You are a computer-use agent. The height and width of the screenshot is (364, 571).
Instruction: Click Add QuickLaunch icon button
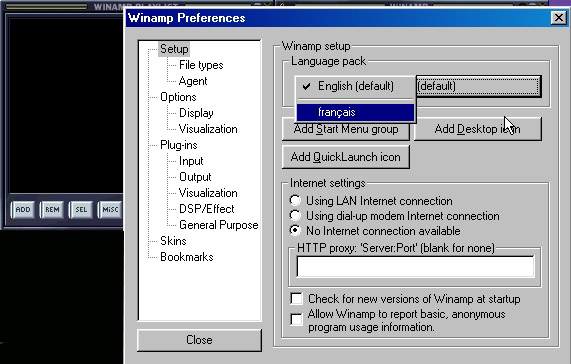tap(346, 157)
